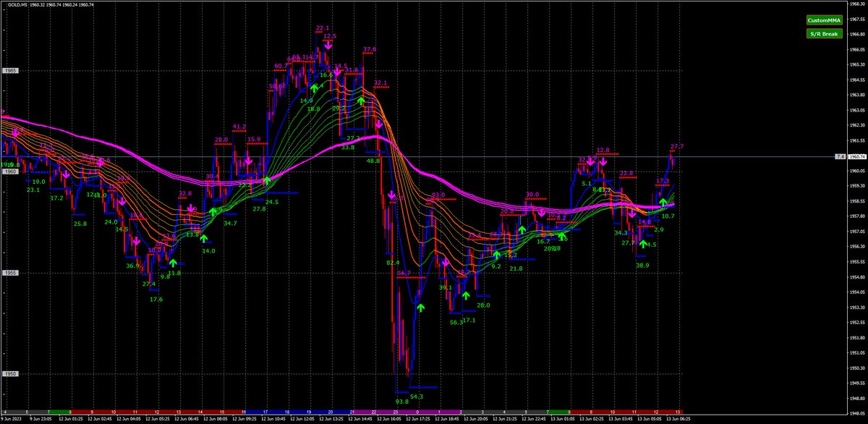The width and height of the screenshot is (868, 424).
Task: Click the green 23.1 value label
Action: point(33,190)
